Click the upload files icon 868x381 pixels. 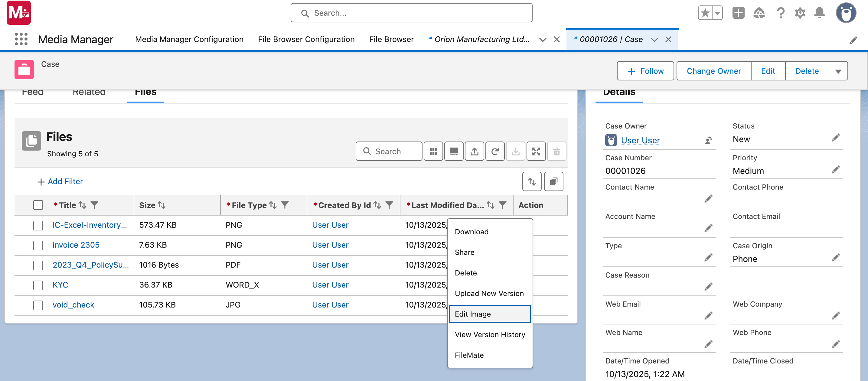(x=474, y=151)
